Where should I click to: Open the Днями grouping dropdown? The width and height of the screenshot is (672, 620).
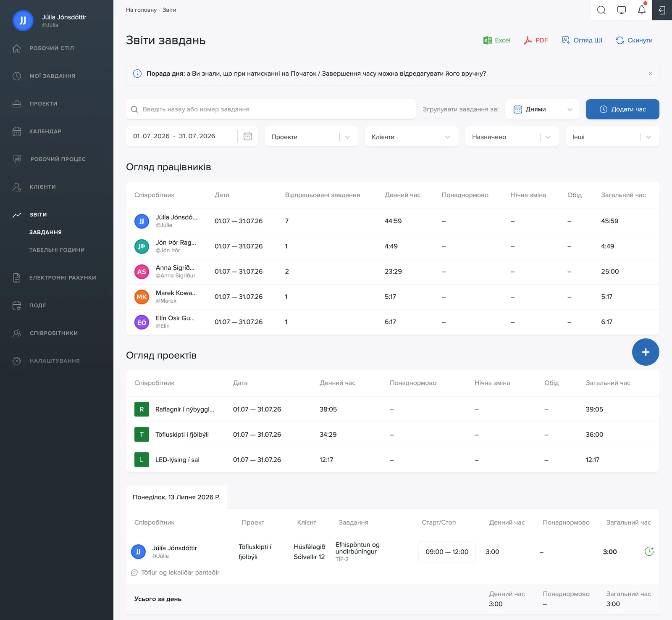click(542, 109)
